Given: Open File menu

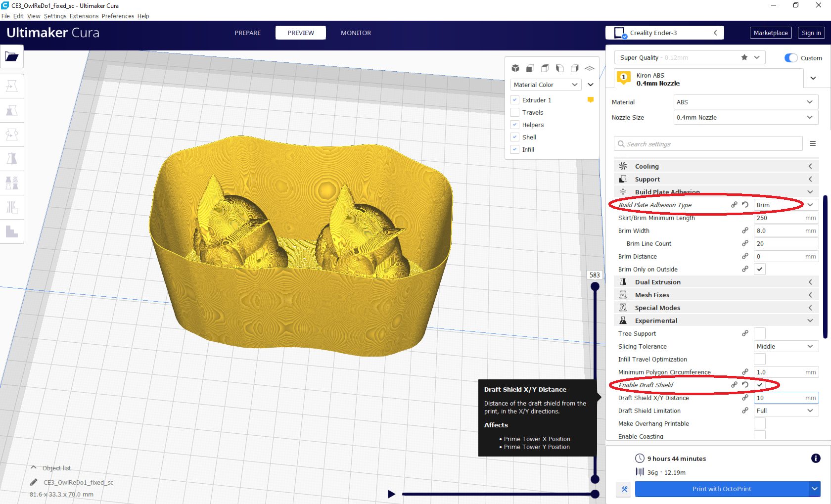Looking at the screenshot, I should coord(5,16).
